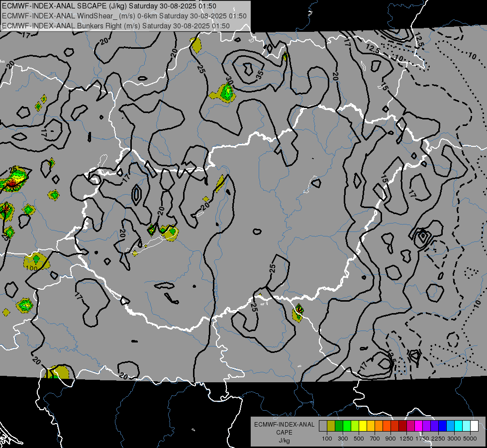Click the legend tick label 5000

470,439
